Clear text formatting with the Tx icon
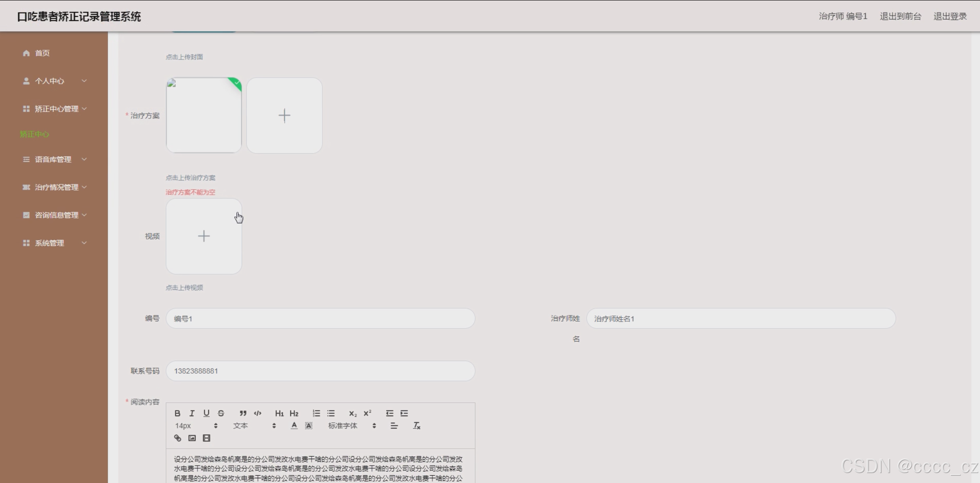This screenshot has height=483, width=980. coord(416,426)
